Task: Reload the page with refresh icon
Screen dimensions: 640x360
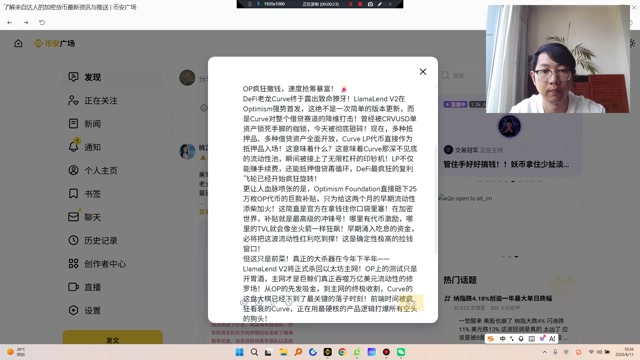Action: click(42, 22)
